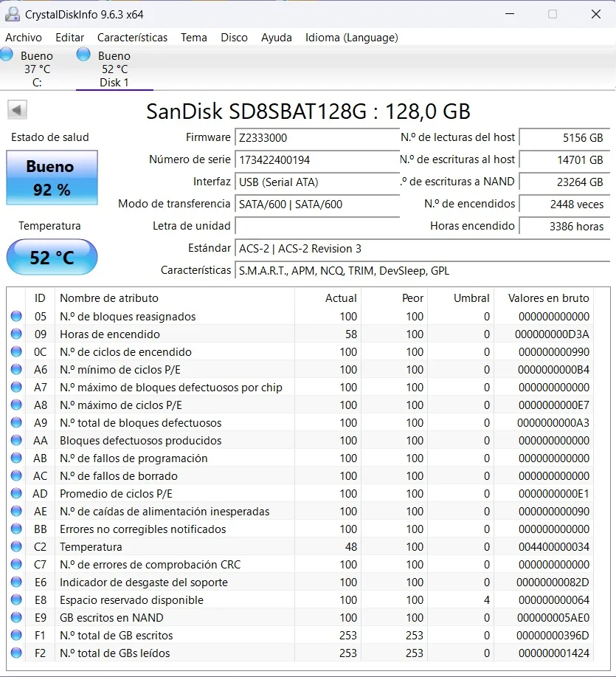Click status orb for attribute AB row
The height and width of the screenshot is (677, 616).
(x=16, y=458)
